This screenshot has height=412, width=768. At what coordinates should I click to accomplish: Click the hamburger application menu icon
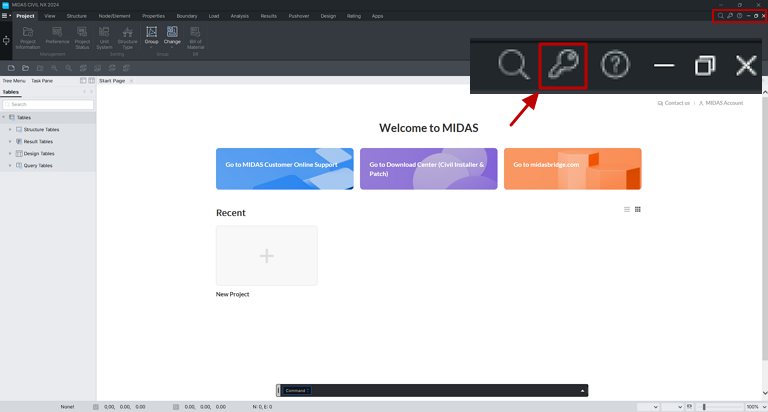[5, 16]
